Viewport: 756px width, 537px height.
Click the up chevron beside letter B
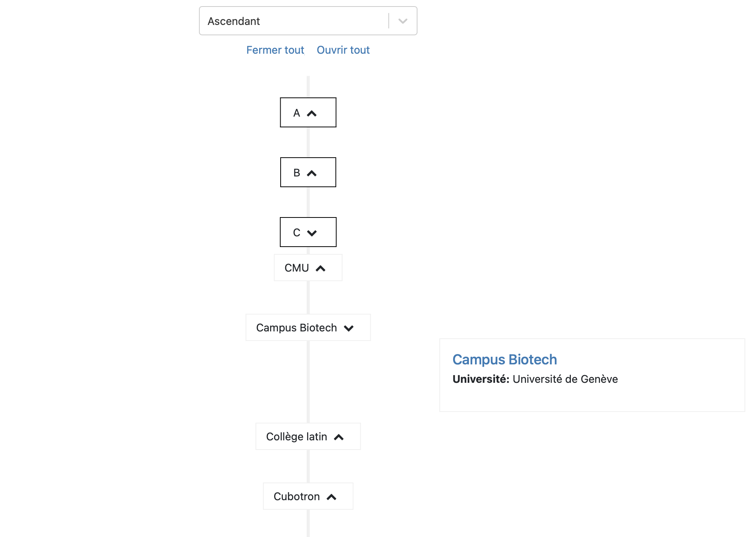click(x=312, y=173)
